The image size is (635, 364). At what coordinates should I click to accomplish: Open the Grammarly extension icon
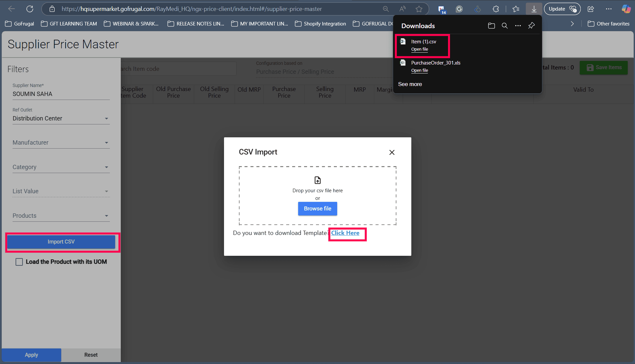pyautogui.click(x=459, y=9)
